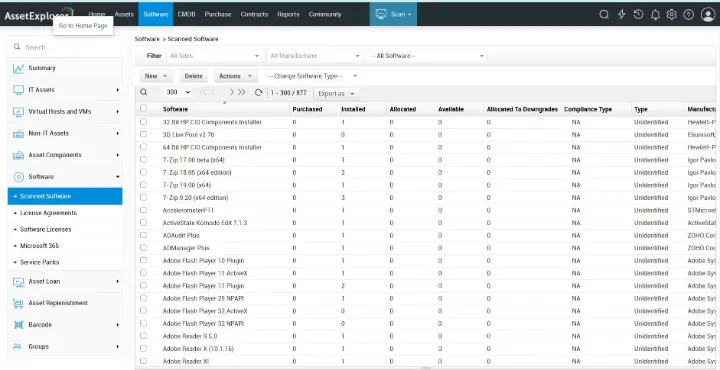The image size is (720, 370).
Task: Click the sidebar Search input field
Action: coord(65,47)
